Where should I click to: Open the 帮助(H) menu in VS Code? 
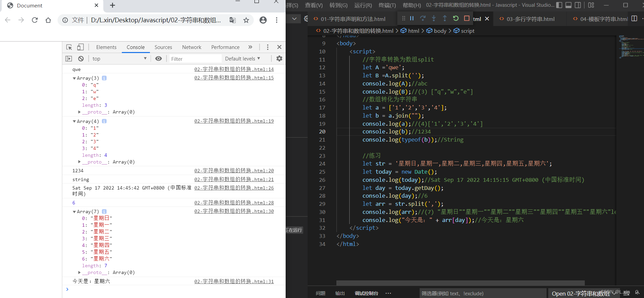(x=412, y=5)
